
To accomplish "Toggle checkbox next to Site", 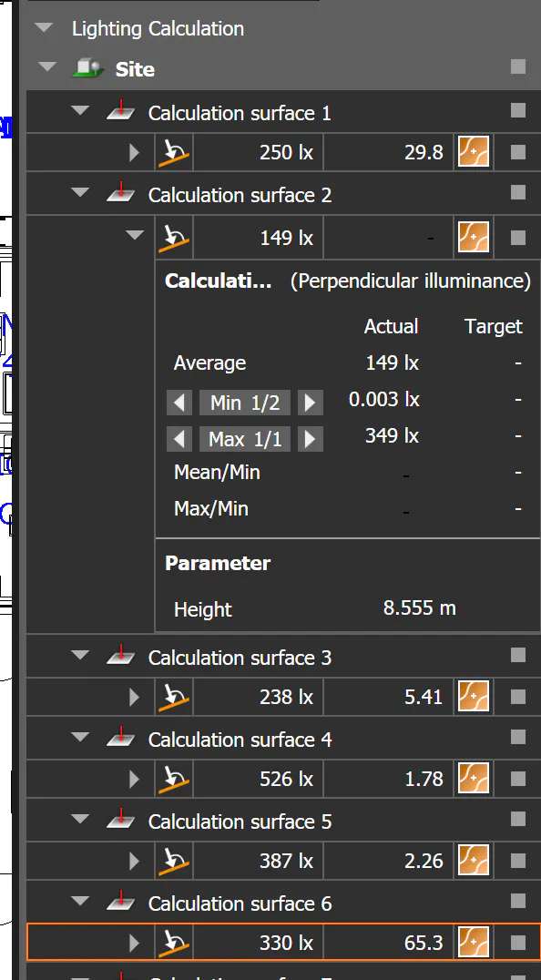I will [x=518, y=66].
